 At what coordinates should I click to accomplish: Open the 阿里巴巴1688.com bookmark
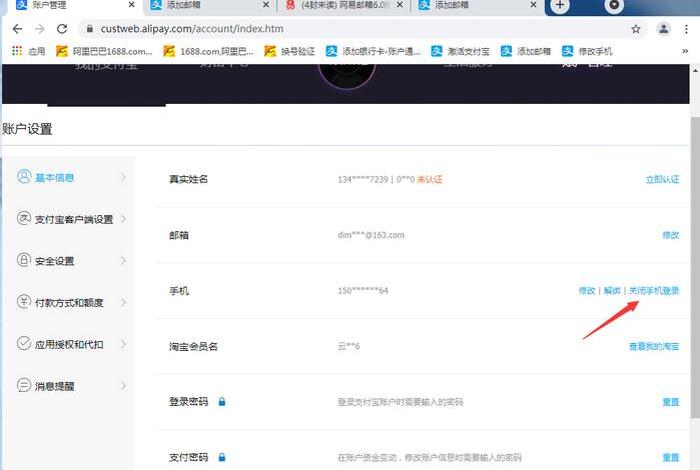click(x=104, y=51)
